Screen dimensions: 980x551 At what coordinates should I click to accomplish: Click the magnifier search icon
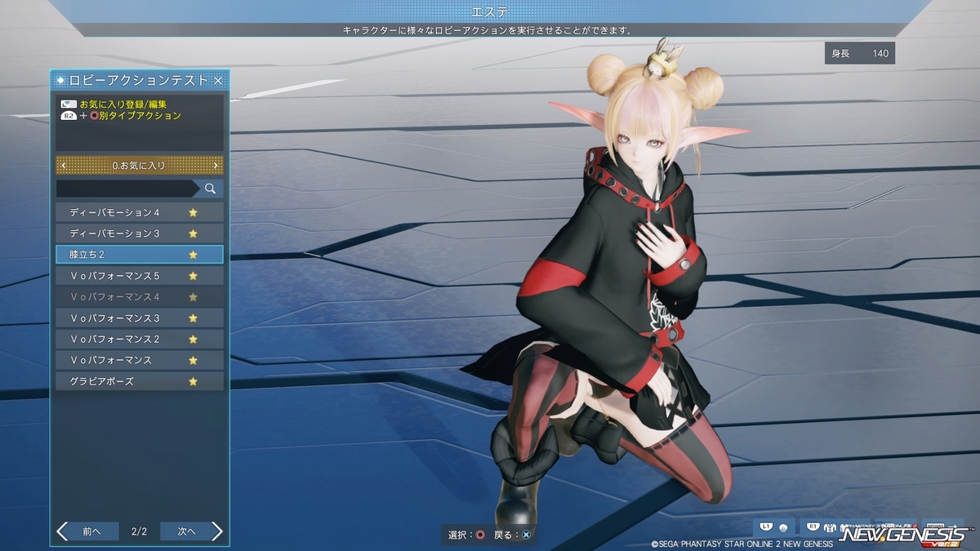210,189
